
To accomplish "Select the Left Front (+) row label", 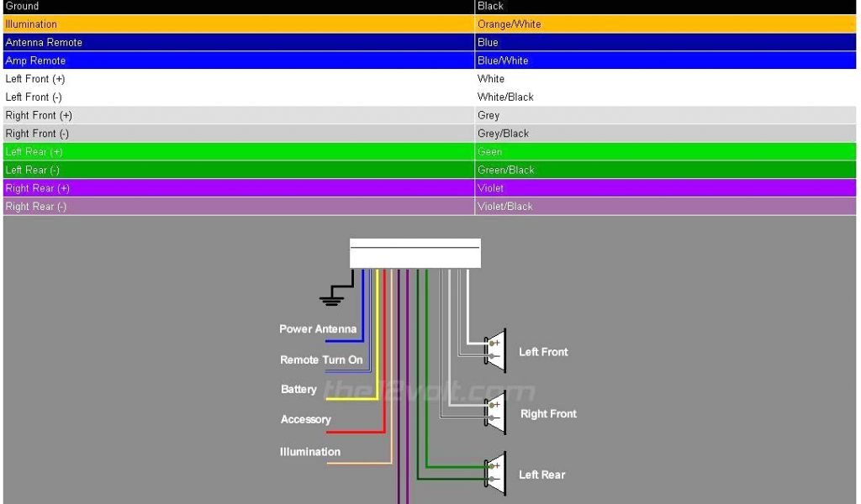I will coord(35,79).
